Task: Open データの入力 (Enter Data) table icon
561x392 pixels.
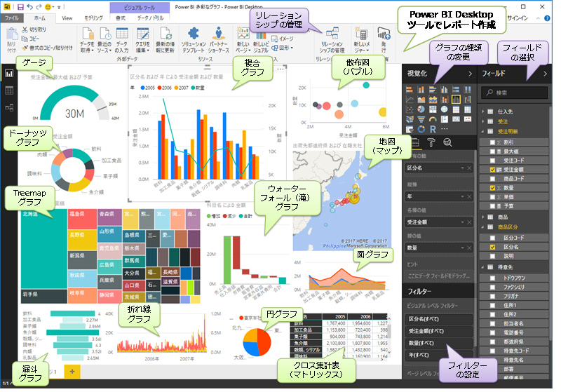Action: point(121,40)
